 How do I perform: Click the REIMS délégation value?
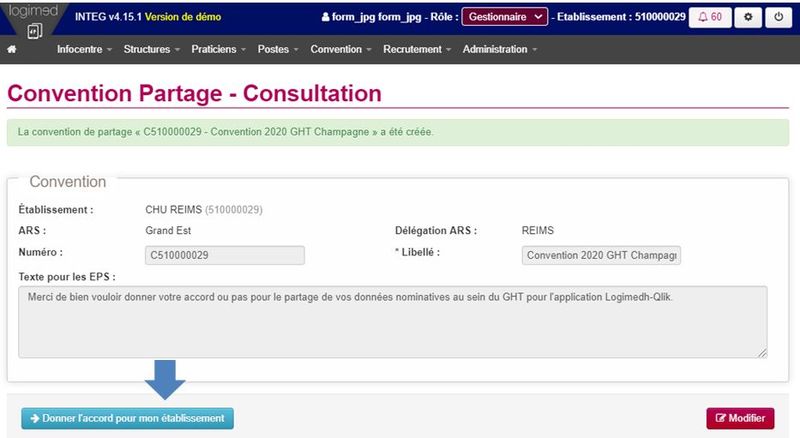pyautogui.click(x=537, y=231)
